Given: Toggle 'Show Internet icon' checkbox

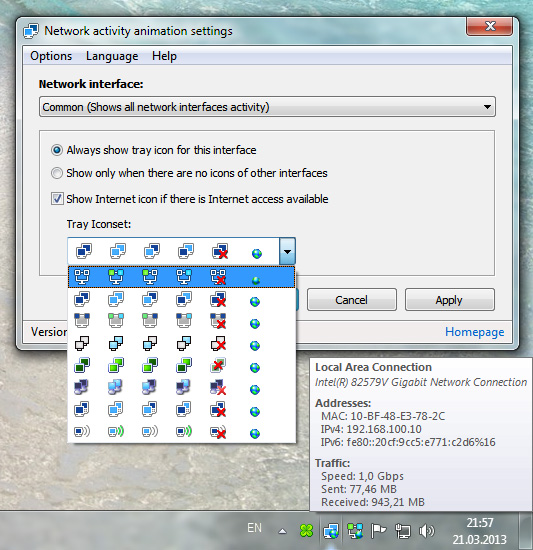Looking at the screenshot, I should pyautogui.click(x=57, y=199).
